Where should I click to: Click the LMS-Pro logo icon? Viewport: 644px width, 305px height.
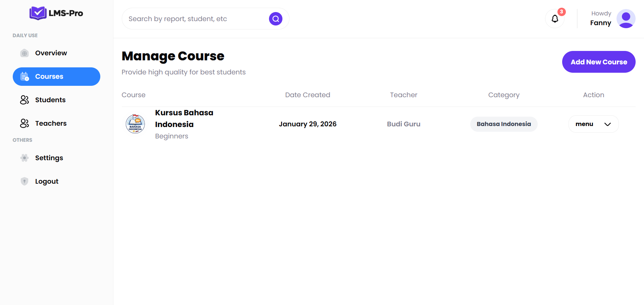(x=38, y=13)
